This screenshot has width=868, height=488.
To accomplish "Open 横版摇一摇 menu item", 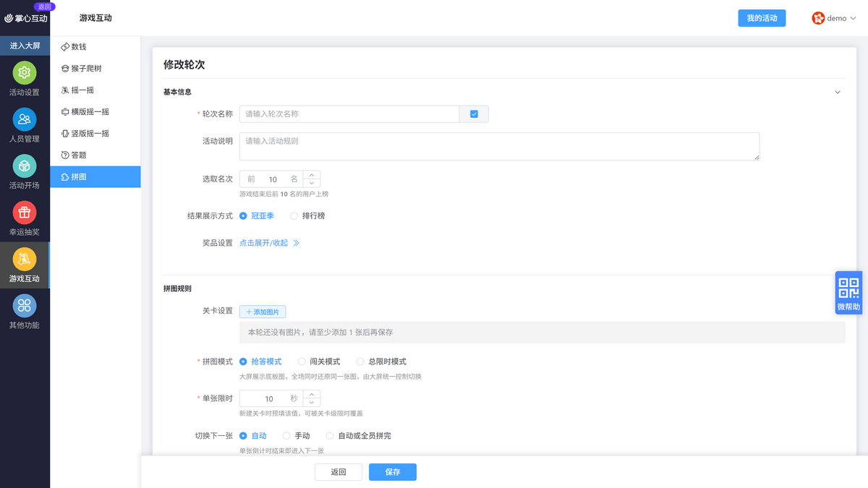I will coord(95,111).
